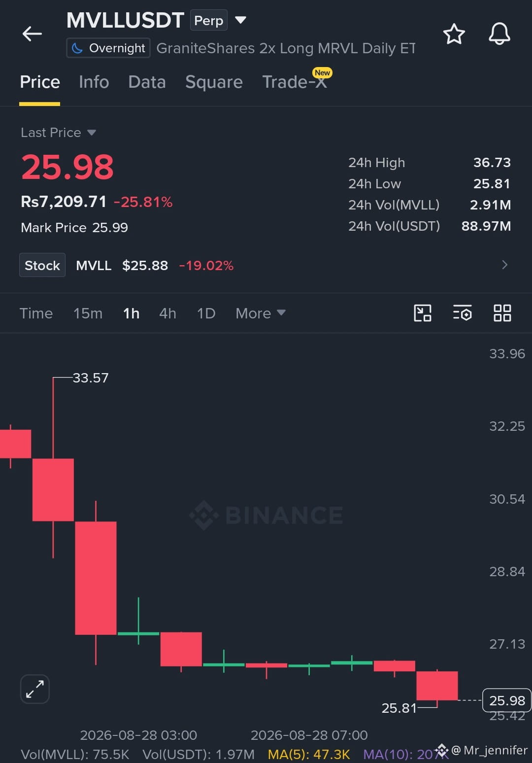The image size is (532, 763).
Task: Click the current price 25.98 marker
Action: (506, 700)
